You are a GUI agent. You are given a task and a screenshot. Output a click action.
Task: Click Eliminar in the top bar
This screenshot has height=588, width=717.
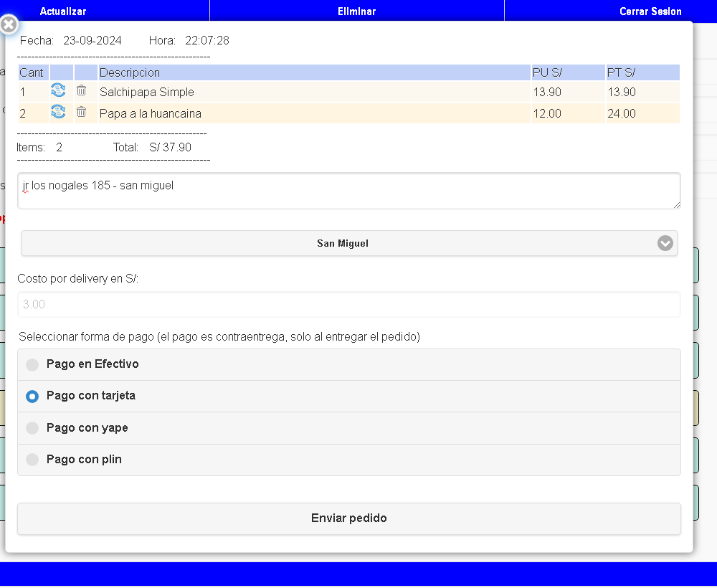[356, 11]
